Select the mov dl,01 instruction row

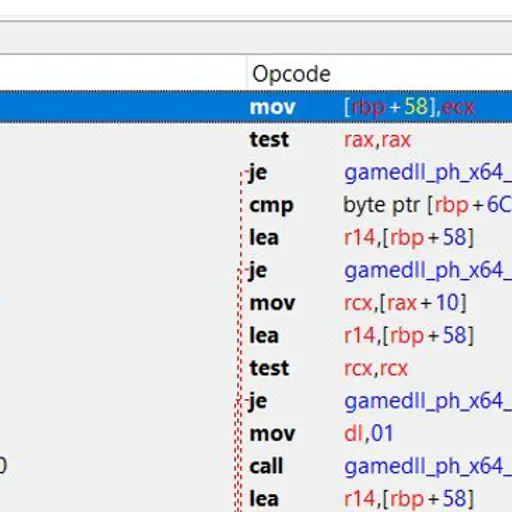(x=256, y=433)
